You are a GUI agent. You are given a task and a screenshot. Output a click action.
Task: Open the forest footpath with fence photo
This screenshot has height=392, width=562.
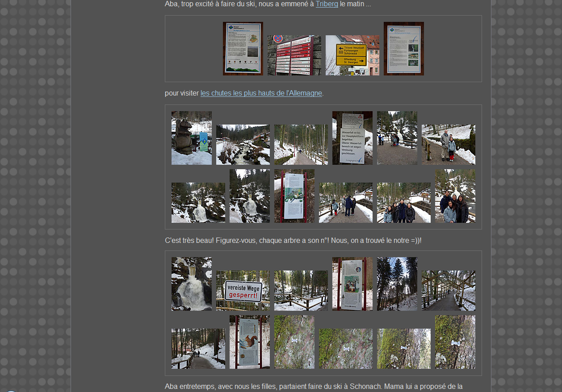coord(301,145)
